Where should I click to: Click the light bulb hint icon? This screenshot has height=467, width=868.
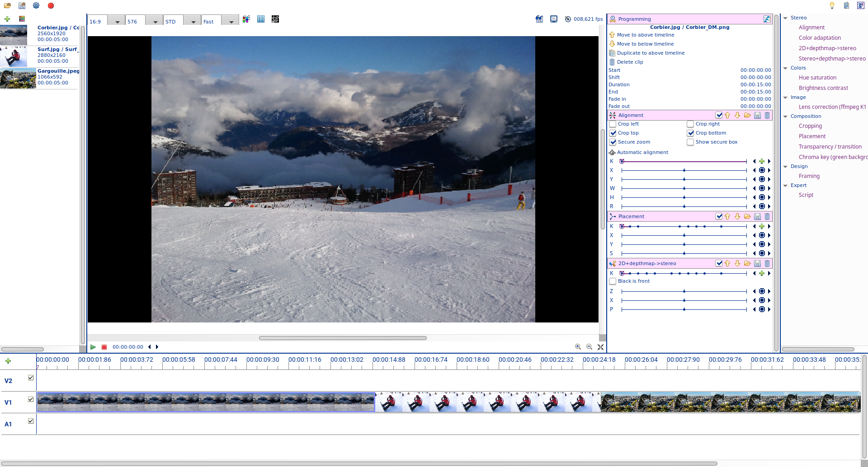coord(831,6)
